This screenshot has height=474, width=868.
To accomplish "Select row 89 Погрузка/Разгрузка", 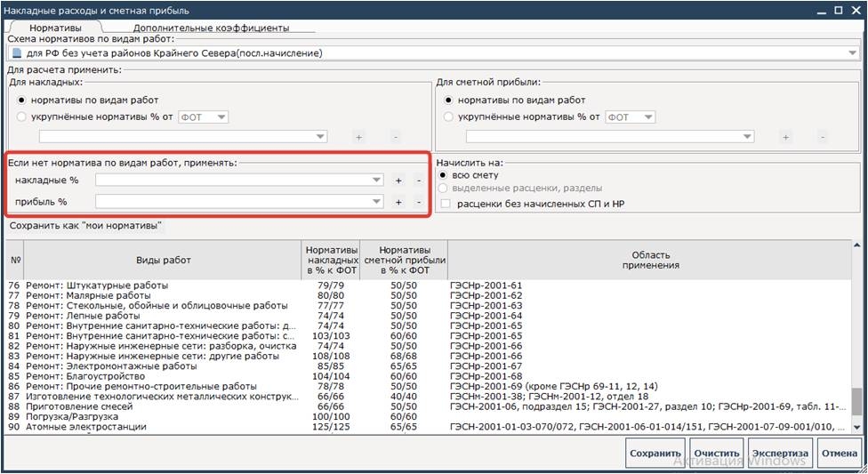I will [429, 416].
